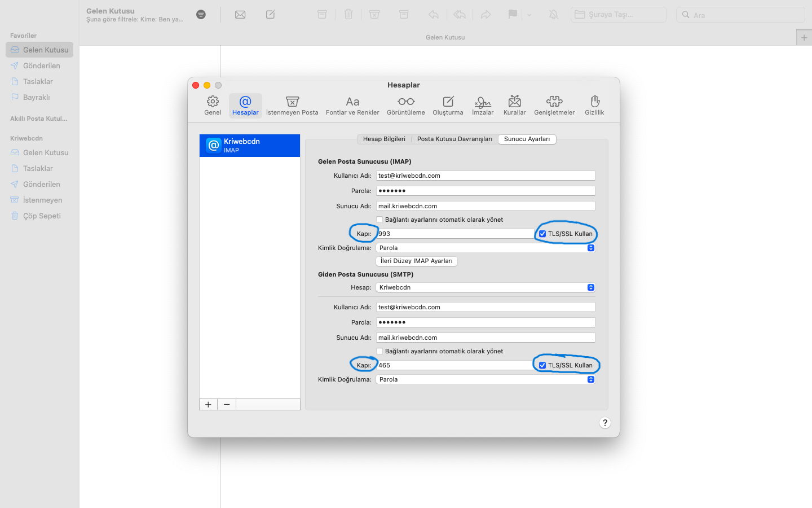This screenshot has height=508, width=812.
Task: Click İleri Düzey IMAP Ayarları button
Action: [416, 261]
